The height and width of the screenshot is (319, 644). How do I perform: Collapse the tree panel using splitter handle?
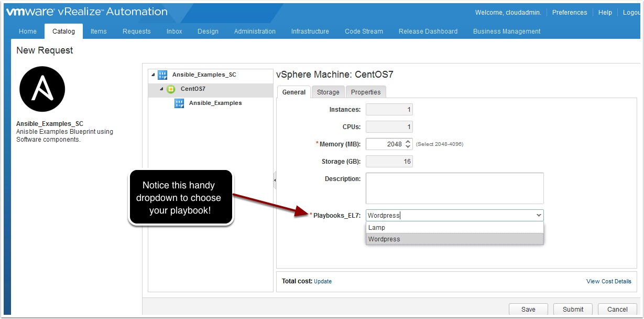click(x=275, y=180)
